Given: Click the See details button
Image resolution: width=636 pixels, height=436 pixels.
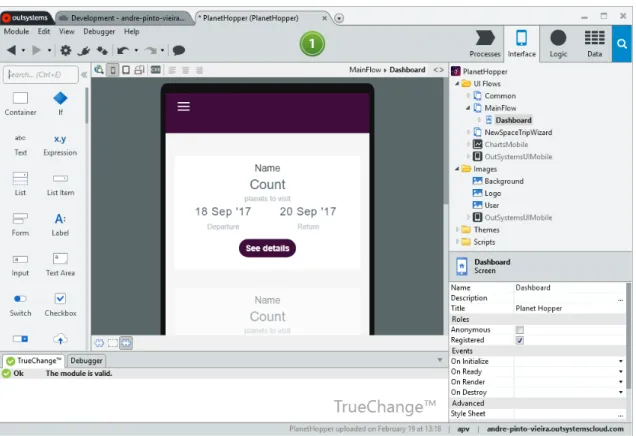Looking at the screenshot, I should [267, 248].
